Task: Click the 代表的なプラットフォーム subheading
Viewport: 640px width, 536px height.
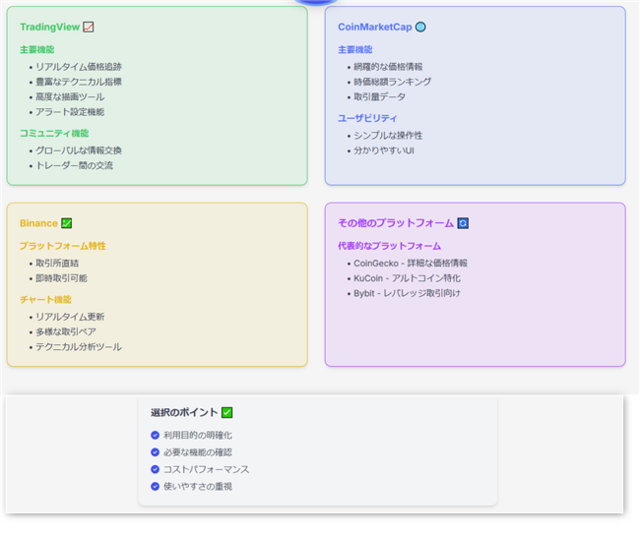Action: coord(389,246)
